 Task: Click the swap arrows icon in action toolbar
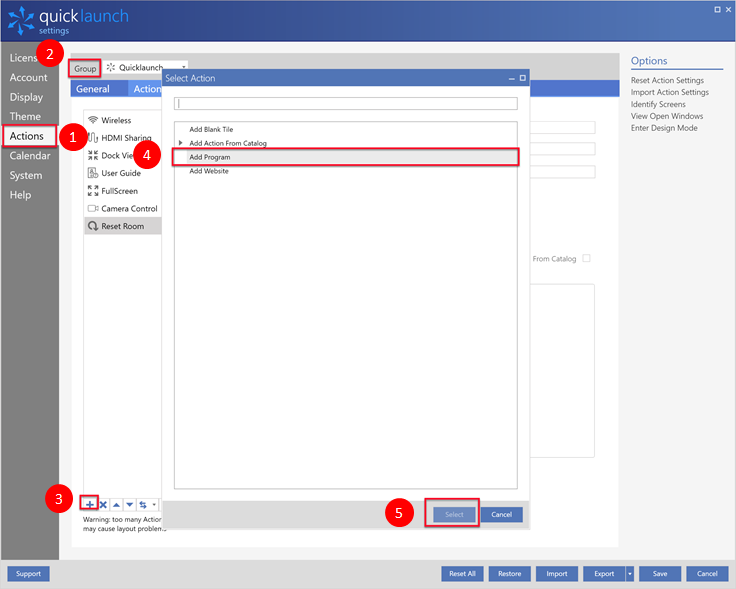[x=143, y=505]
